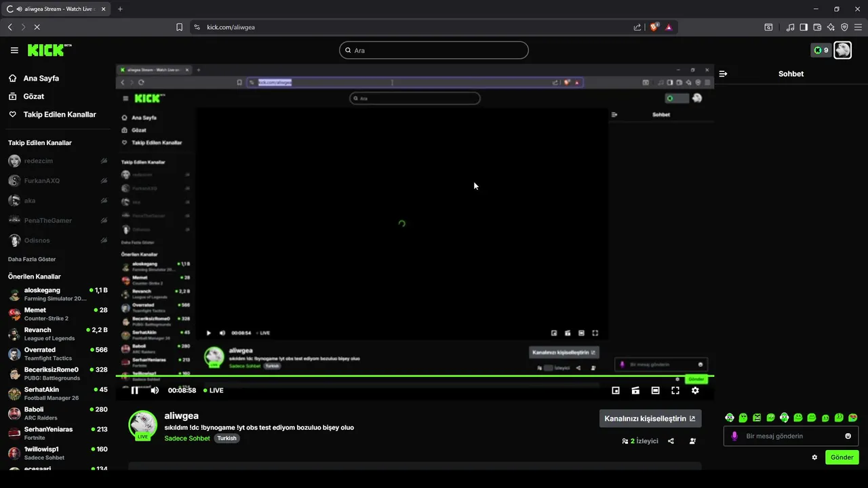868x488 pixels.
Task: Open chat settings gear
Action: [814, 457]
